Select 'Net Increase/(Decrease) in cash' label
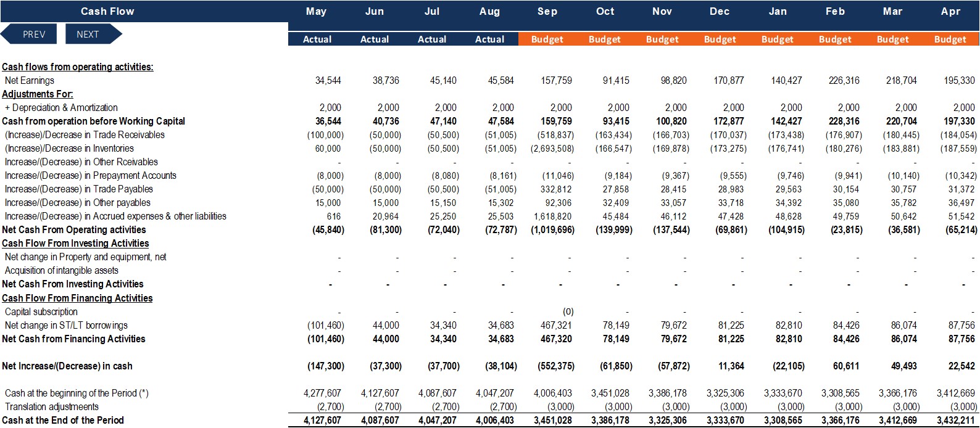The width and height of the screenshot is (980, 428). tap(67, 366)
